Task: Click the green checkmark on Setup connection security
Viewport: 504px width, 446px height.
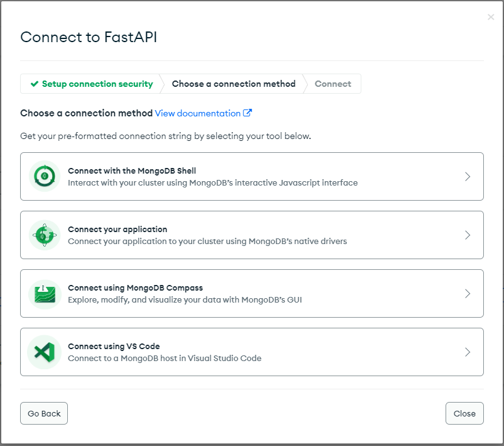Action: (35, 84)
